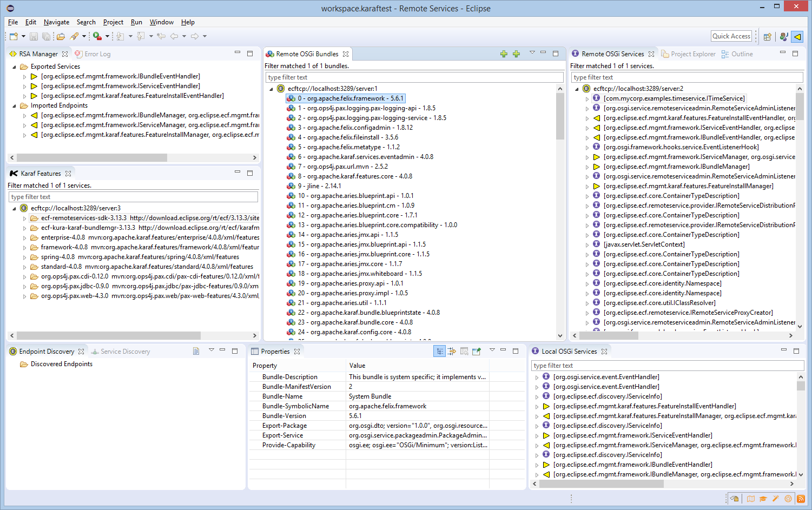Image resolution: width=812 pixels, height=510 pixels.
Task: Click the Endpoint Discovery toolbar document icon
Action: 196,352
